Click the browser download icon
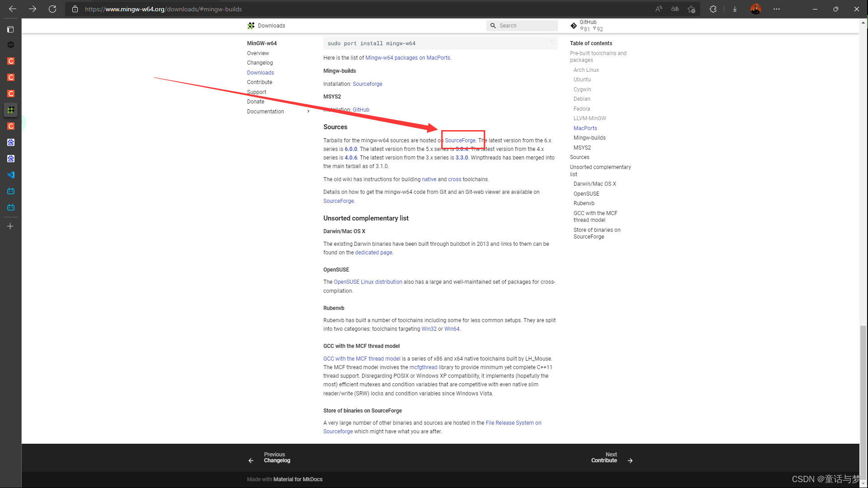This screenshot has height=488, width=868. pyautogui.click(x=735, y=9)
